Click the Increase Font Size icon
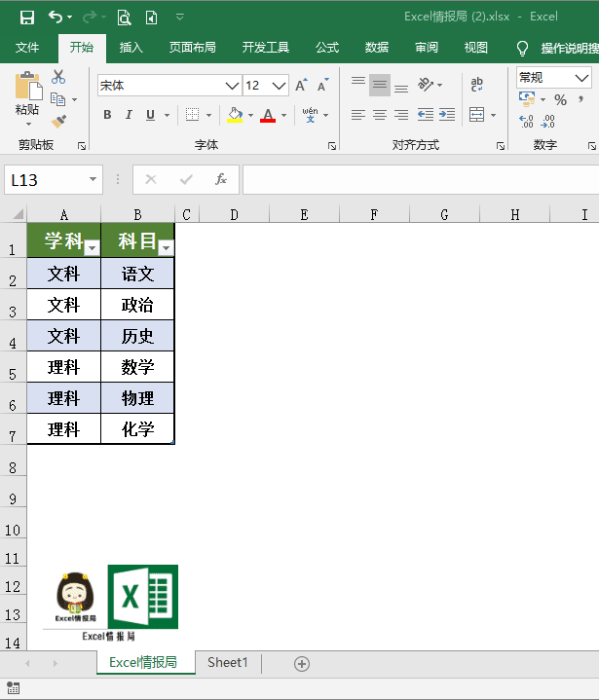This screenshot has width=599, height=700. pyautogui.click(x=301, y=86)
